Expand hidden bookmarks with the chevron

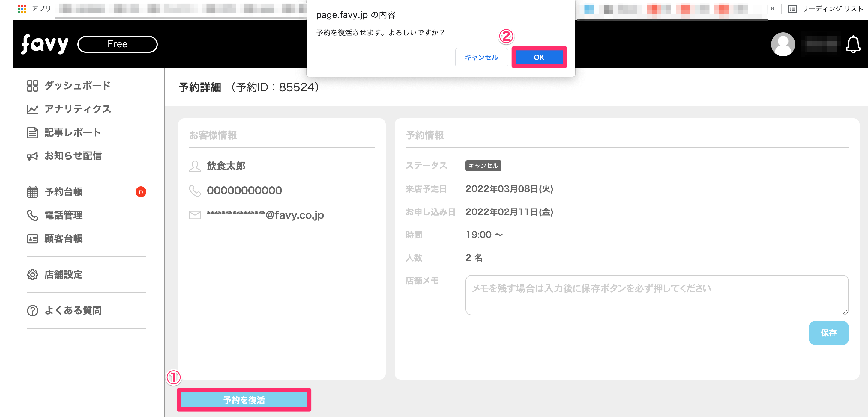772,9
